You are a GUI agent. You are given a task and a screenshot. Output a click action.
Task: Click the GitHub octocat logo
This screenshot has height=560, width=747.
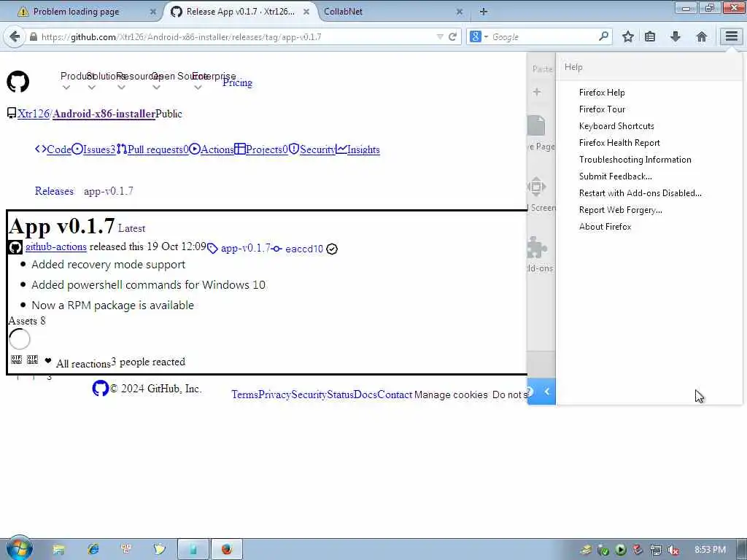pyautogui.click(x=18, y=82)
